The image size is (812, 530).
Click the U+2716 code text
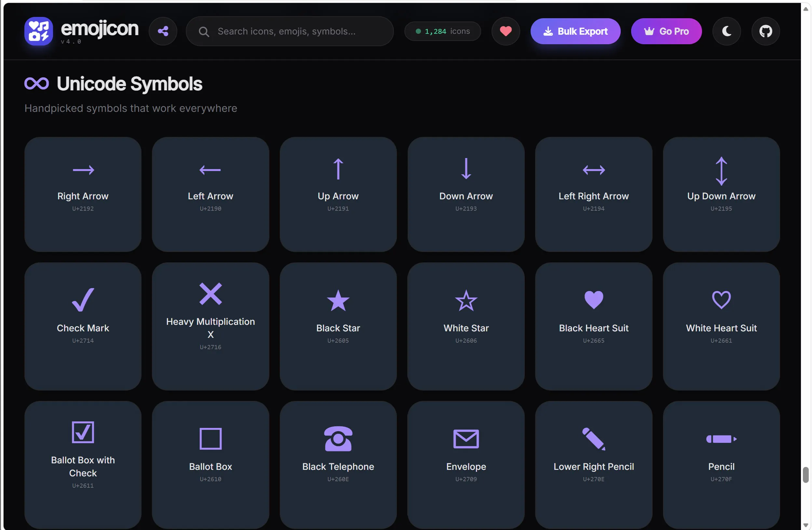210,347
